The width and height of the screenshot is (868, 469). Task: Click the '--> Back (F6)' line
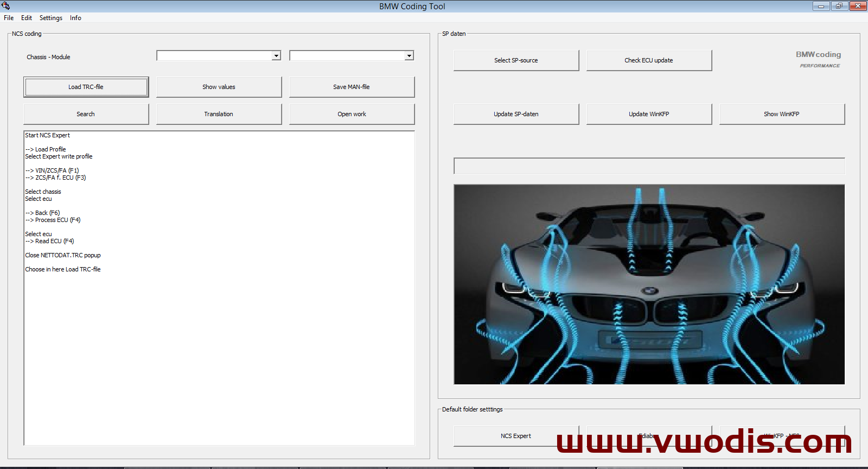[x=42, y=213]
